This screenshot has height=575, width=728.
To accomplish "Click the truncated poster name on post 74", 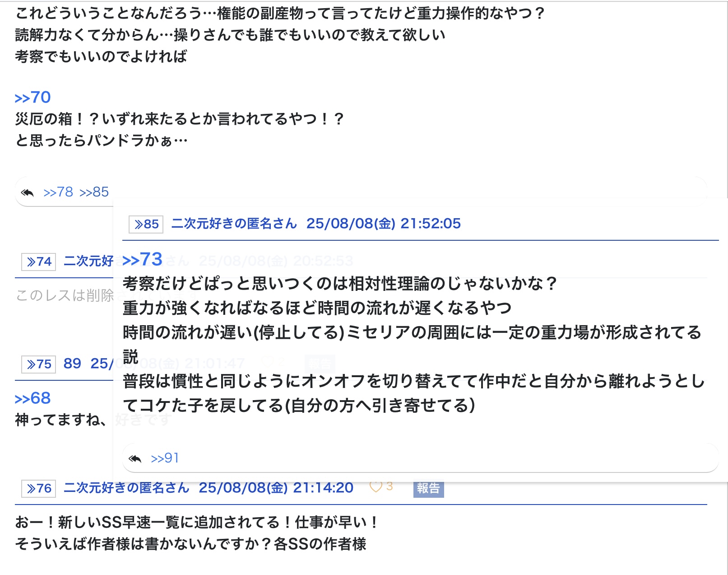I will tap(88, 261).
